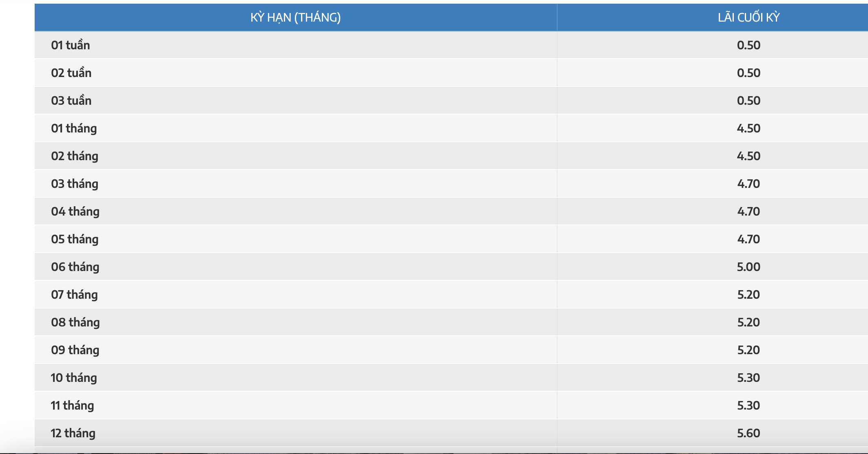The width and height of the screenshot is (868, 454).
Task: Select the 10 tháng term row
Action: (451, 377)
